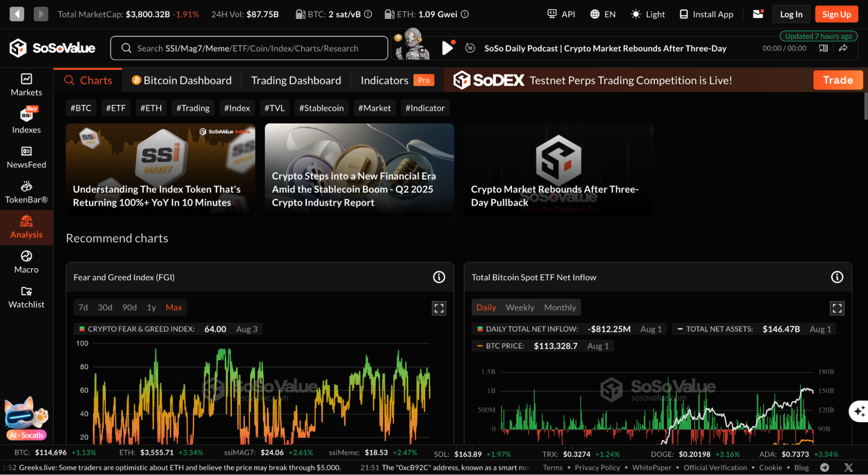Play the SoSo Daily Podcast
Viewport: 868px width, 475px height.
[x=448, y=48]
